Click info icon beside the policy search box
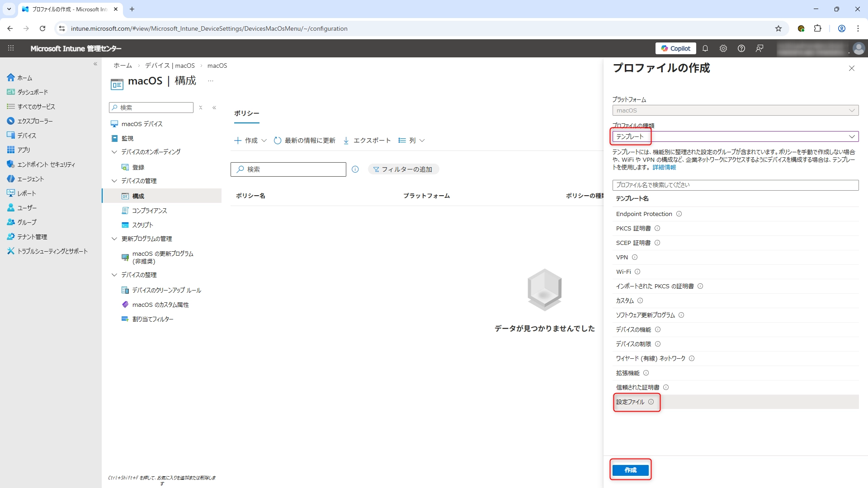This screenshot has height=488, width=868. pyautogui.click(x=355, y=169)
